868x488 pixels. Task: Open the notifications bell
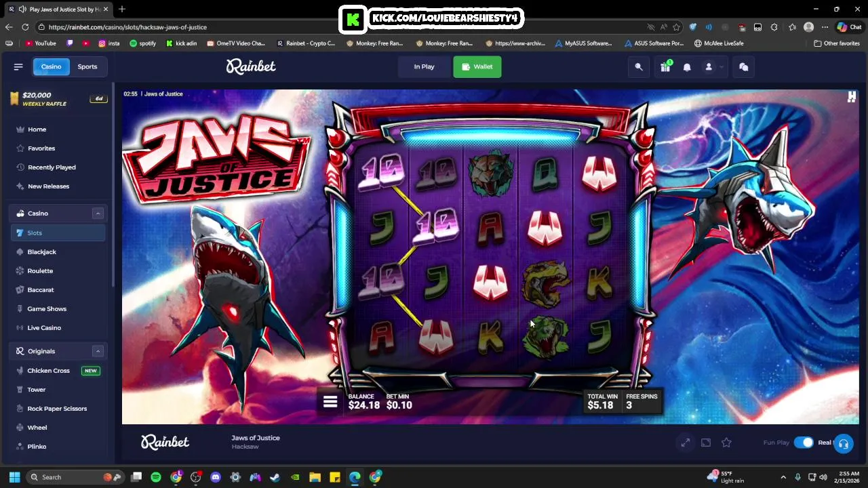pyautogui.click(x=687, y=66)
